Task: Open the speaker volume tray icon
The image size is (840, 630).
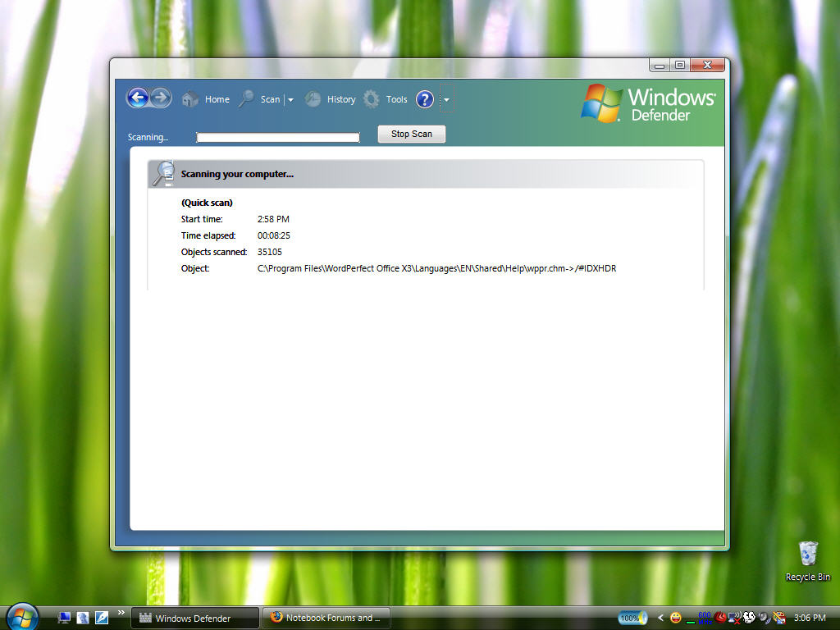Action: click(x=765, y=618)
